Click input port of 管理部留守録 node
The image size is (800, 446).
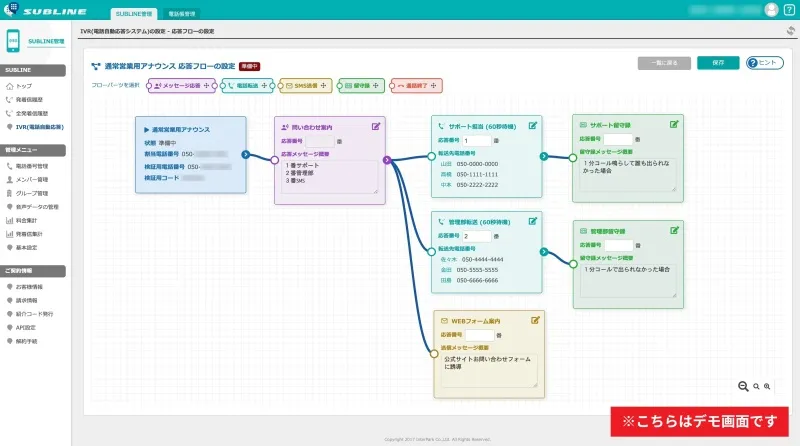(x=573, y=264)
